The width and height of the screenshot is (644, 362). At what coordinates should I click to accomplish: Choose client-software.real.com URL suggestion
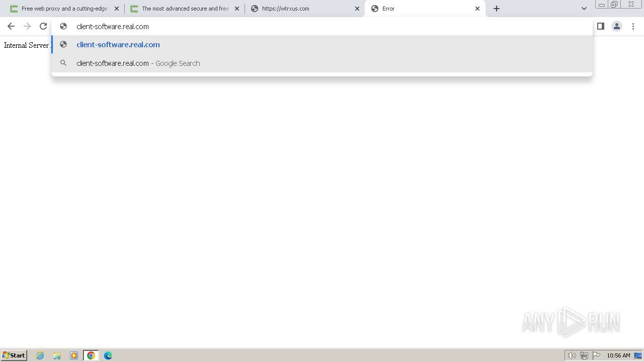point(322,45)
